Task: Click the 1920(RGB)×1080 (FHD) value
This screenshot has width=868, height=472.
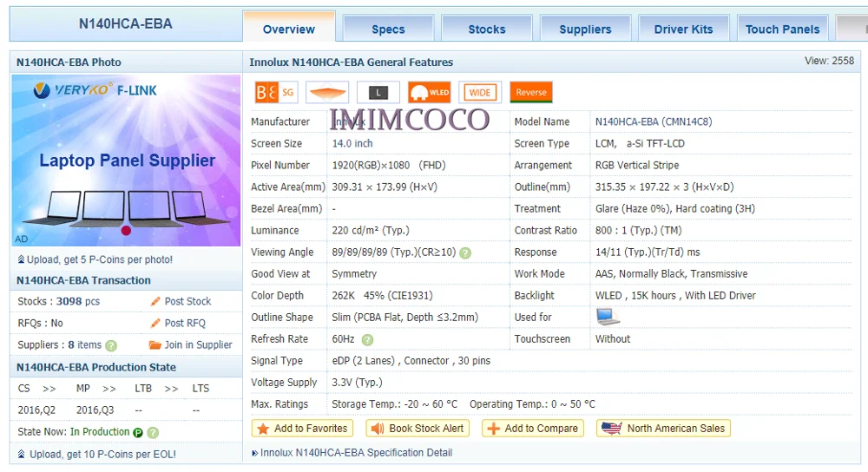Action: [x=389, y=165]
